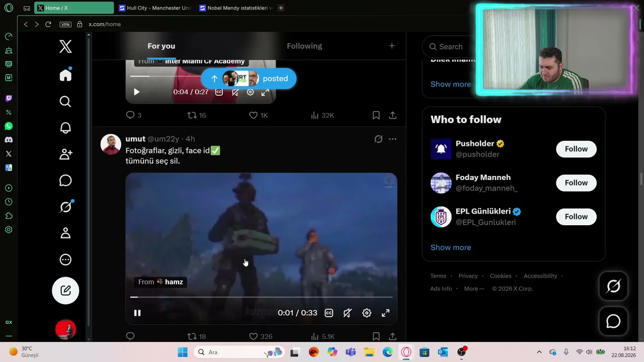The image size is (644, 362).
Task: Click Grok explain icon on umut's post
Action: coord(378,139)
